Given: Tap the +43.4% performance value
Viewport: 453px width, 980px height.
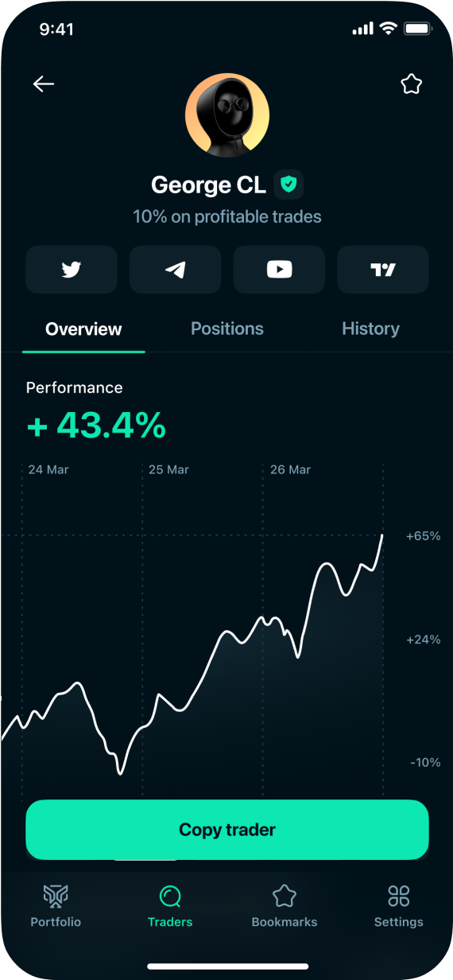Looking at the screenshot, I should tap(96, 426).
